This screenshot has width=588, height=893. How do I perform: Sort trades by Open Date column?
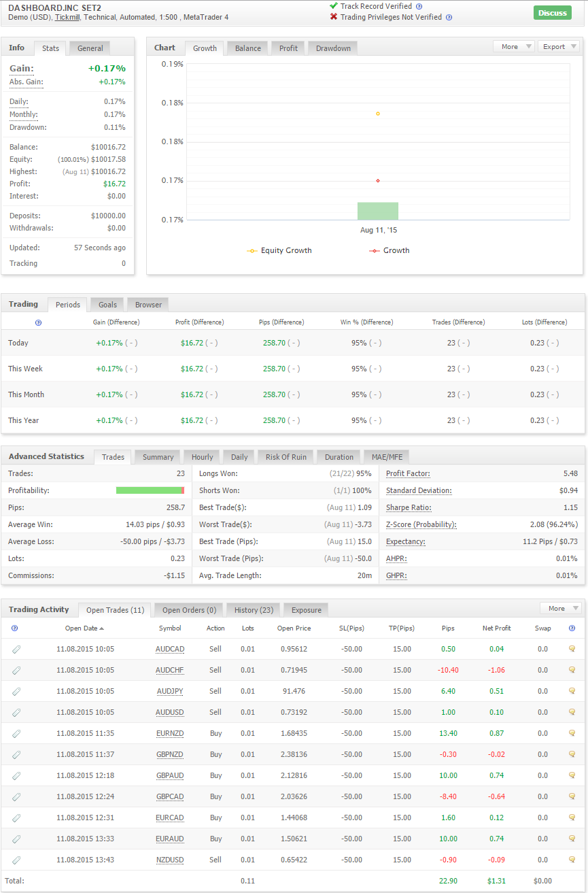[84, 628]
